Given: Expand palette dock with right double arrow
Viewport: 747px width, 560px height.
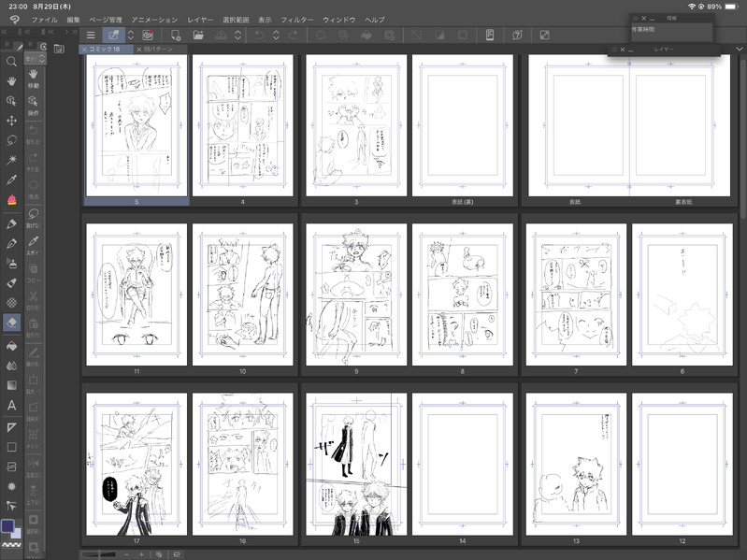Looking at the screenshot, I should (x=75, y=32).
